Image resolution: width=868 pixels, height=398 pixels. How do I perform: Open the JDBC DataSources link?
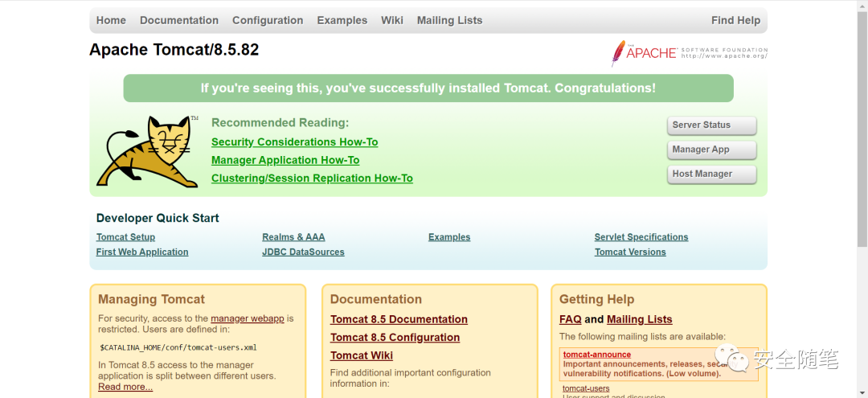[303, 252]
